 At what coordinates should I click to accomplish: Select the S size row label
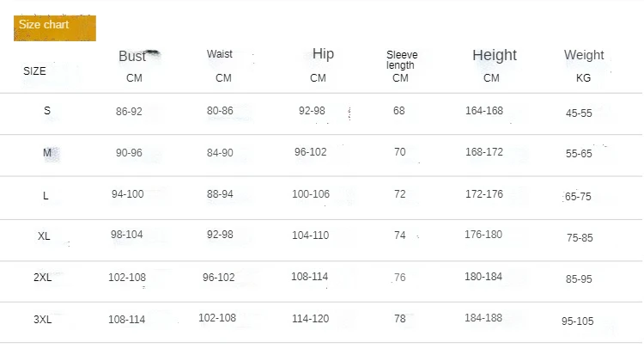[x=47, y=112]
